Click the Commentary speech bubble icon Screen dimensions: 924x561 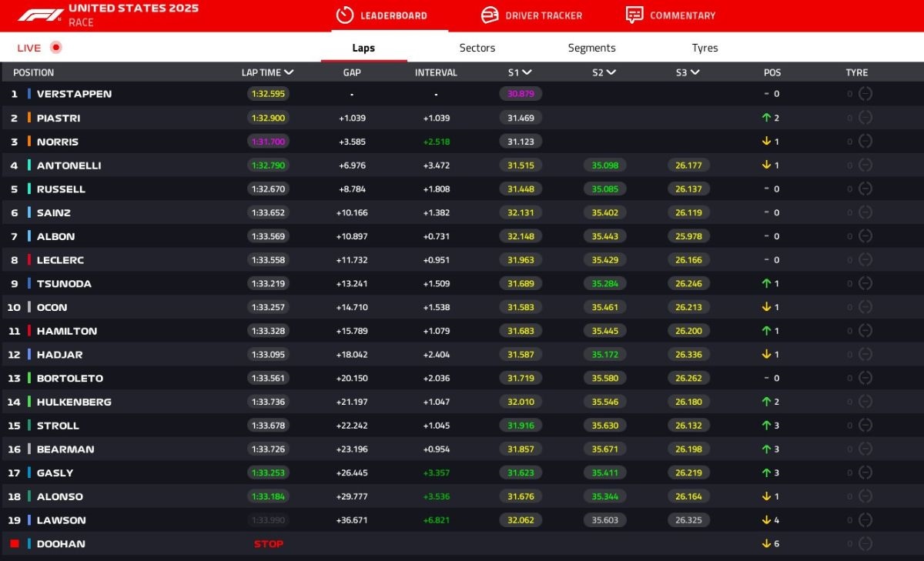(x=634, y=15)
